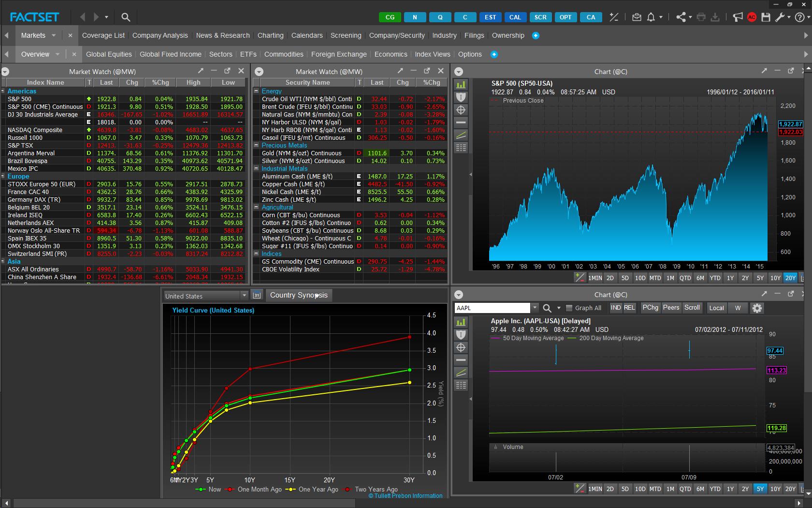Toggle the Graph All checkbox
This screenshot has height=508, width=812.
coord(569,308)
